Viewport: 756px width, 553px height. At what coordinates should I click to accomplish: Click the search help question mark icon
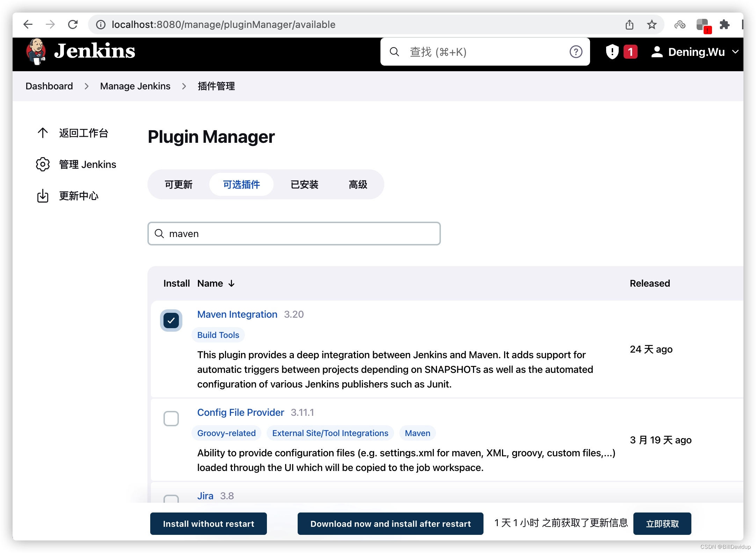point(576,52)
